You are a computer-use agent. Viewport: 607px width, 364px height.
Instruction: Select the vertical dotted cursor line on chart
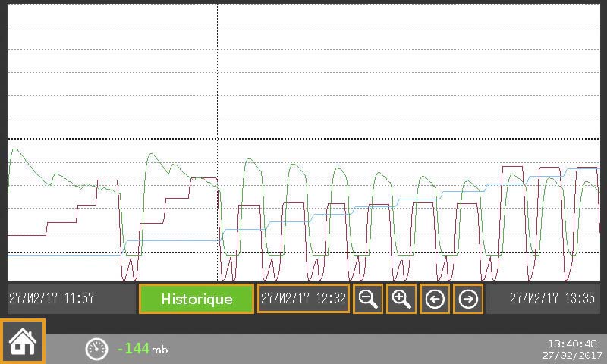click(218, 76)
